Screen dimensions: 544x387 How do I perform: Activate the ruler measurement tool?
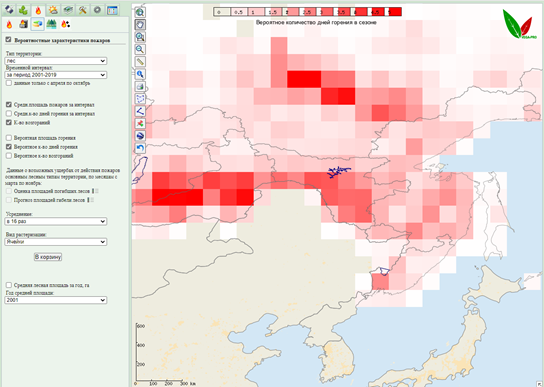tap(140, 62)
